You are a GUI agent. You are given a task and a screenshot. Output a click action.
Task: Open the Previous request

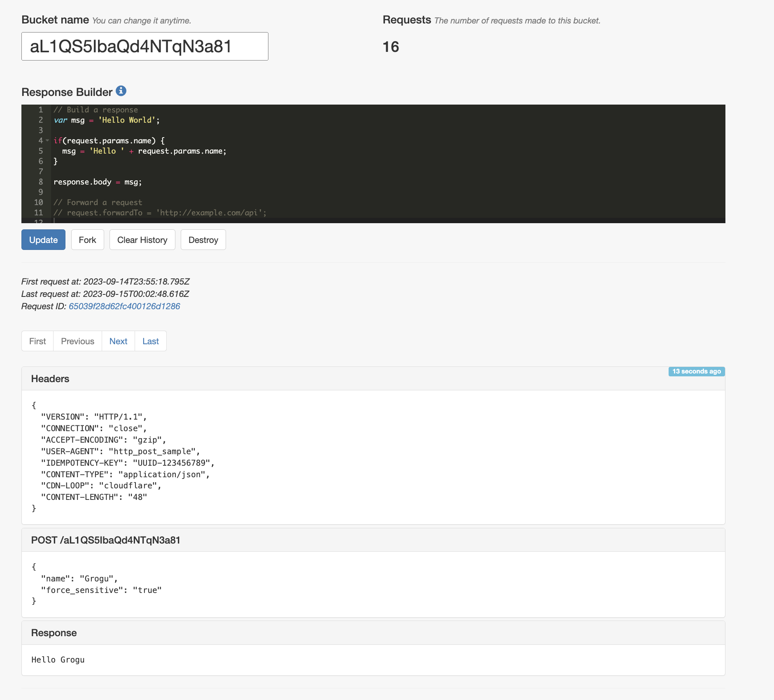[77, 341]
